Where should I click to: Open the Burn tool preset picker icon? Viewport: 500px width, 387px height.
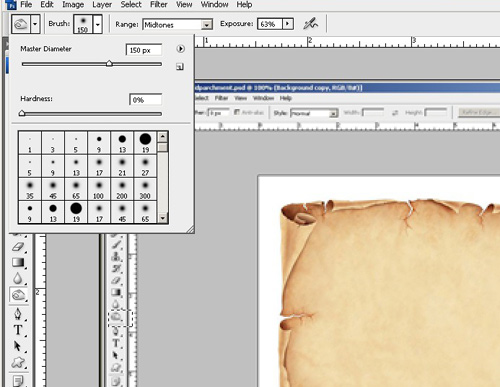[x=21, y=24]
